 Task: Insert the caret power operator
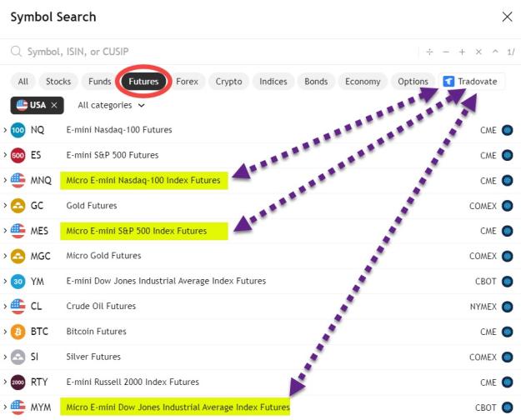click(495, 52)
